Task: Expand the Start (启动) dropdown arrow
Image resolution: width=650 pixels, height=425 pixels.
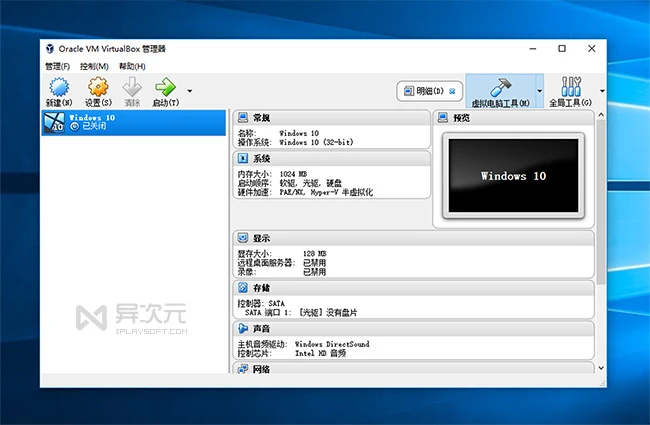Action: tap(189, 91)
